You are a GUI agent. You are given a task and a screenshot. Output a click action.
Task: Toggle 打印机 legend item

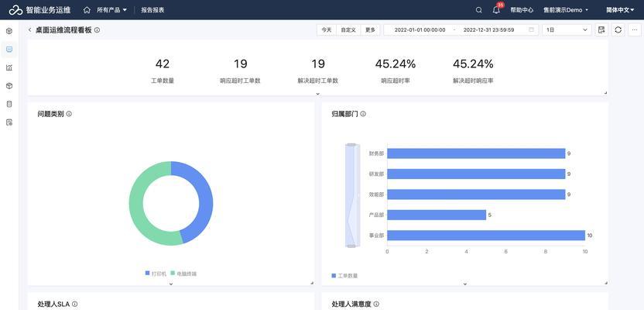(x=156, y=274)
